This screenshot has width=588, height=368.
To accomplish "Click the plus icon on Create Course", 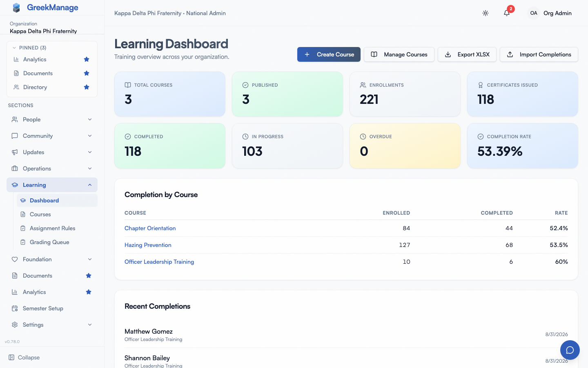I will pos(307,54).
